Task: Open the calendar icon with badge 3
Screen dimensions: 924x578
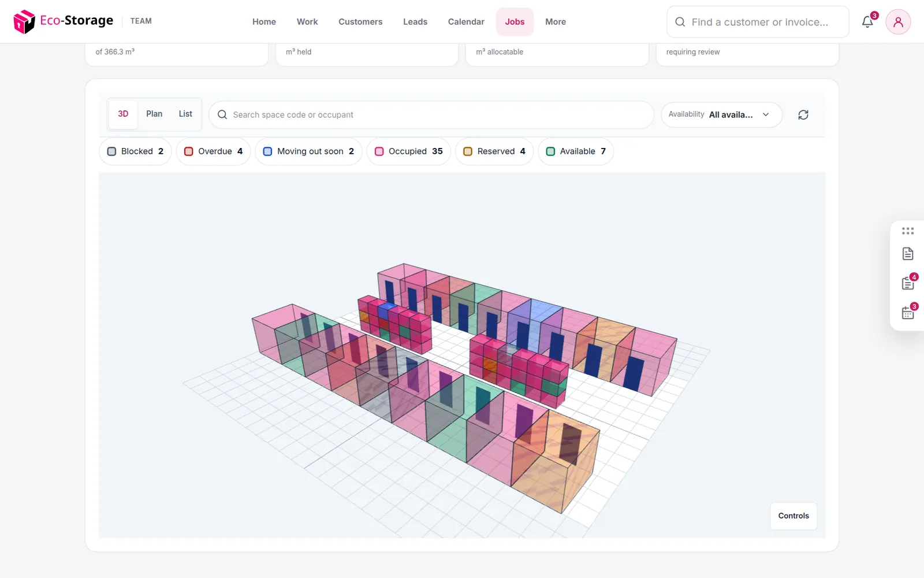Action: coord(908,313)
